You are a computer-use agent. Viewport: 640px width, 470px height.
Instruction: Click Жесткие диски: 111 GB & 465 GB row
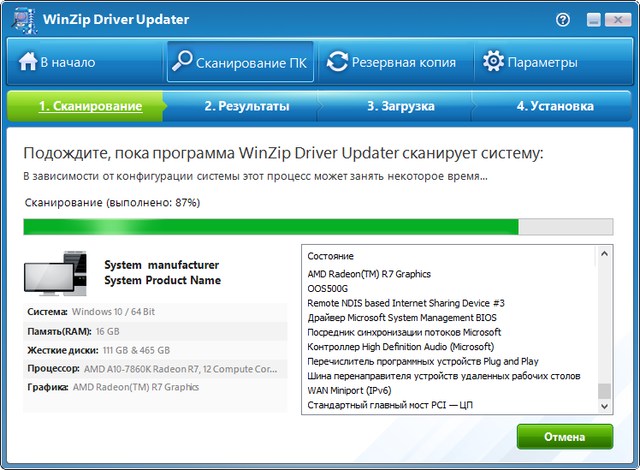click(155, 350)
